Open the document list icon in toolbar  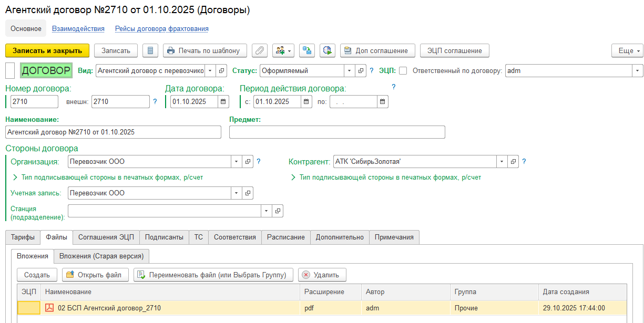coord(151,50)
